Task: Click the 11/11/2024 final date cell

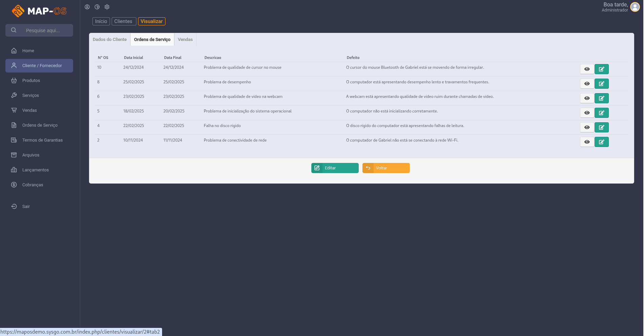Action: 173,140
